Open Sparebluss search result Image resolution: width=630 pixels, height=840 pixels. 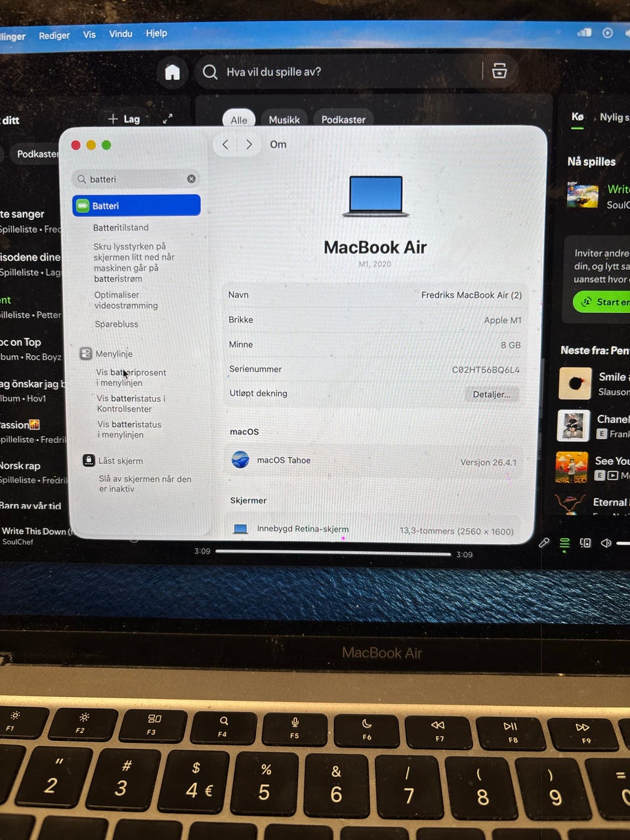click(116, 324)
